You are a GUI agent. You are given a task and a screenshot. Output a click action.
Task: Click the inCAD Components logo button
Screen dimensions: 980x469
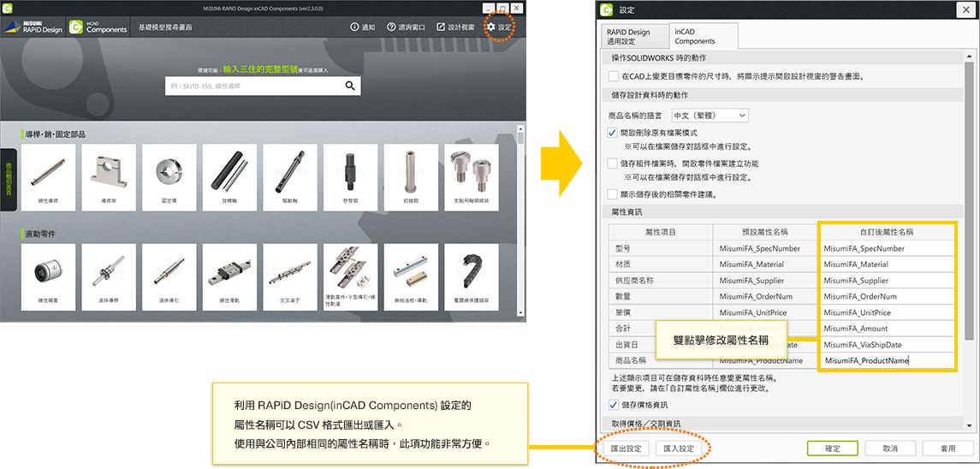(98, 28)
